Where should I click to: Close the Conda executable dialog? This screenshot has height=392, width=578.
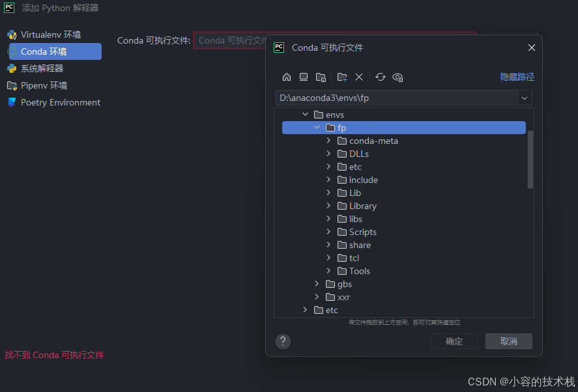(532, 48)
